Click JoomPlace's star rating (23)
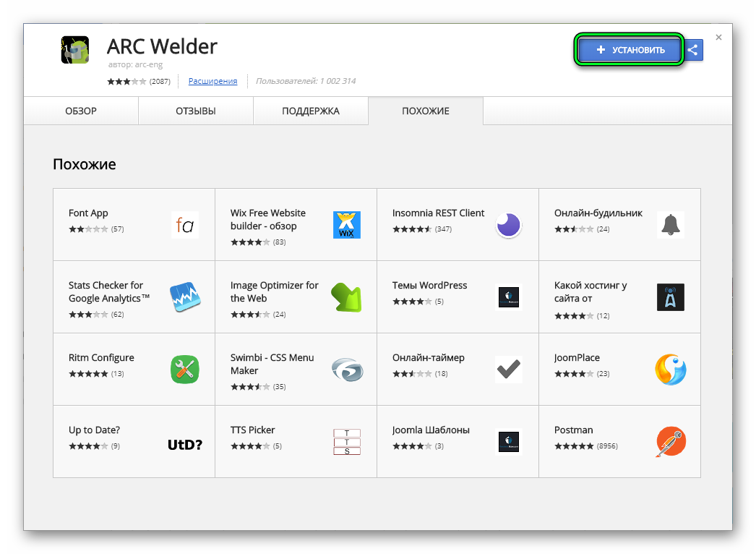756x554 pixels. point(582,373)
